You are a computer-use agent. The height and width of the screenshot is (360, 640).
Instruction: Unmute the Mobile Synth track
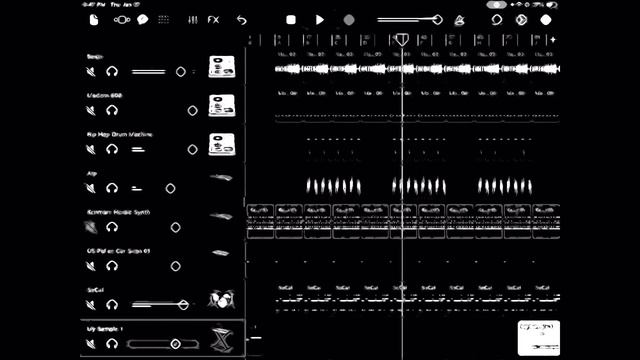point(91,227)
